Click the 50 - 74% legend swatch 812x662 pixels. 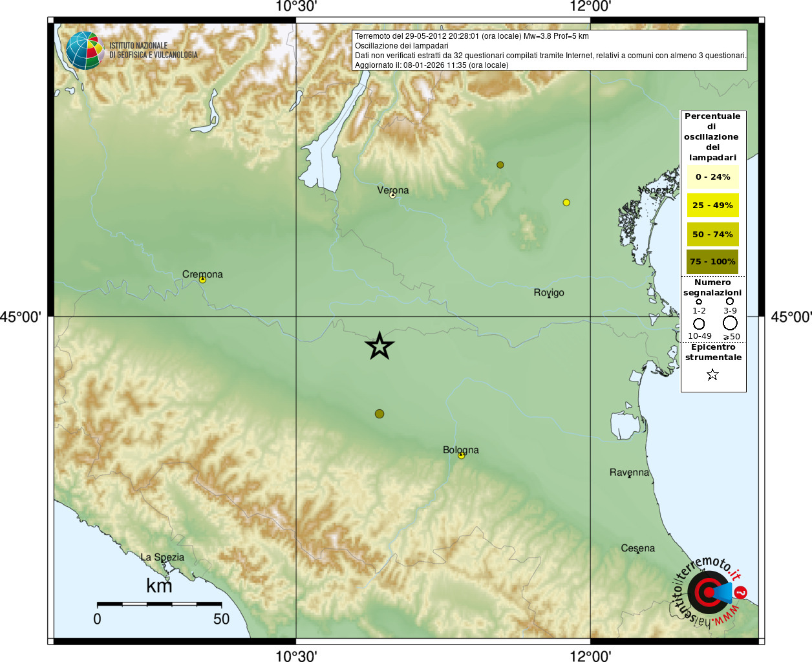(x=712, y=234)
